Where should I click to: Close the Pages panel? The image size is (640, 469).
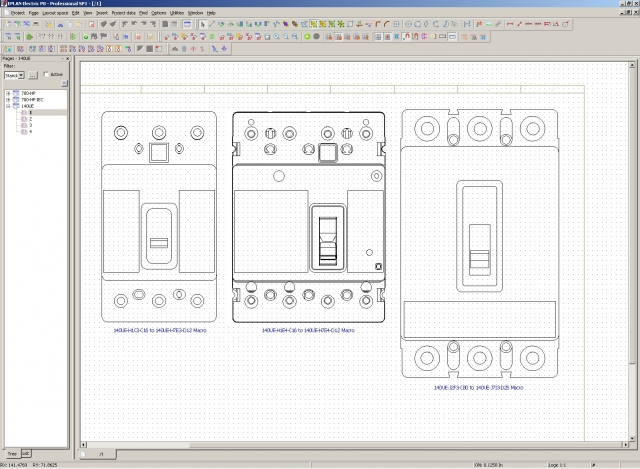pos(67,59)
